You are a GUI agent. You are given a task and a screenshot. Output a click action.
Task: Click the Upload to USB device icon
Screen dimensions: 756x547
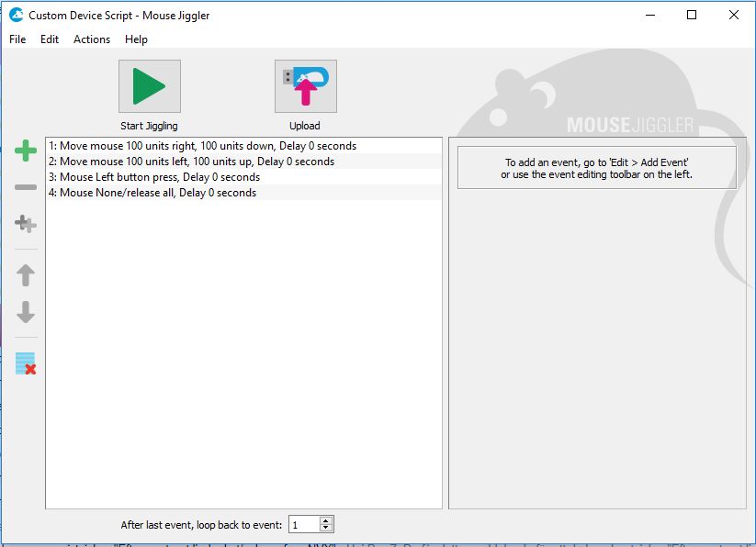click(306, 86)
